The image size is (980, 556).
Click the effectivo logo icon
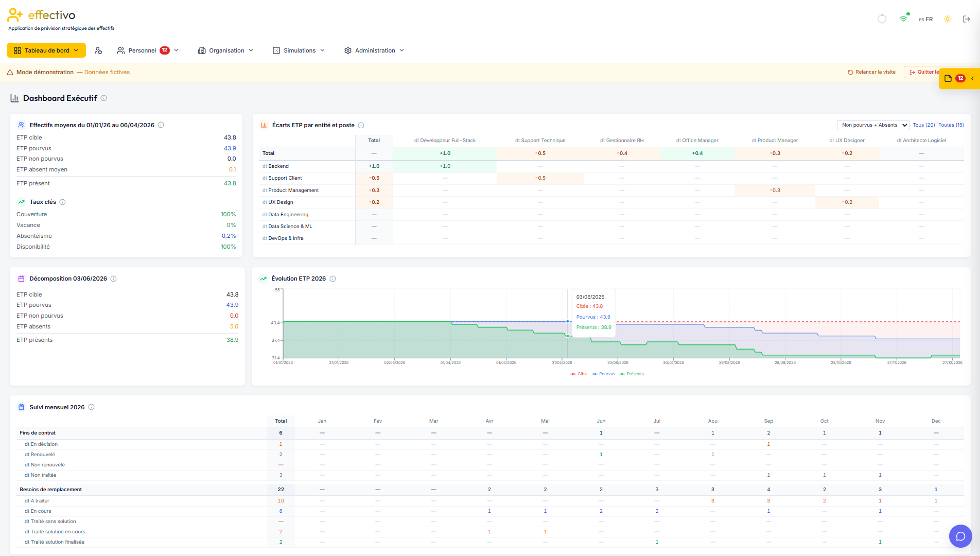pyautogui.click(x=15, y=15)
